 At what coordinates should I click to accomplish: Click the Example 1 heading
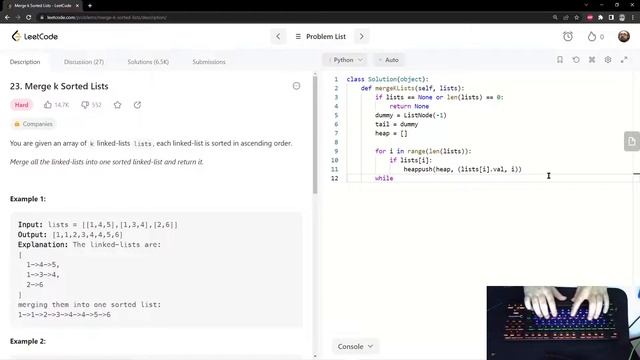pos(28,199)
